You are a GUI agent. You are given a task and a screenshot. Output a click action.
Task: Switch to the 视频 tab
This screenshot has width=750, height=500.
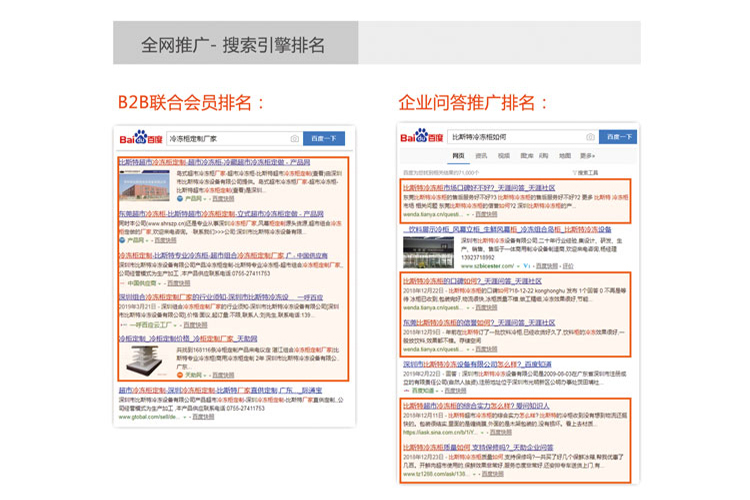tap(503, 156)
